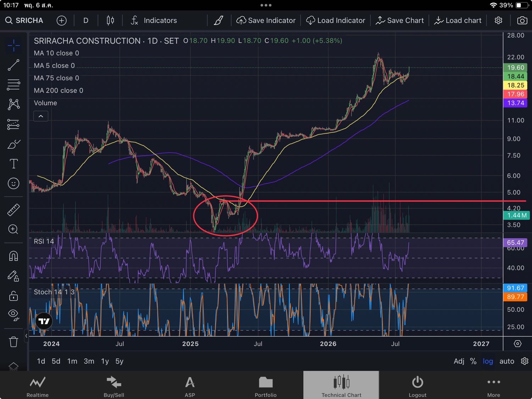Open the Fibonacci retracement tool
The image size is (532, 399).
tap(13, 85)
